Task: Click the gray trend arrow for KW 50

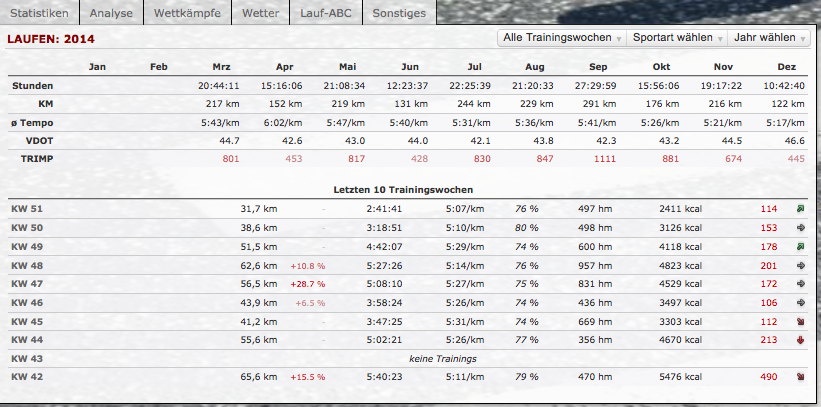Action: click(x=801, y=228)
